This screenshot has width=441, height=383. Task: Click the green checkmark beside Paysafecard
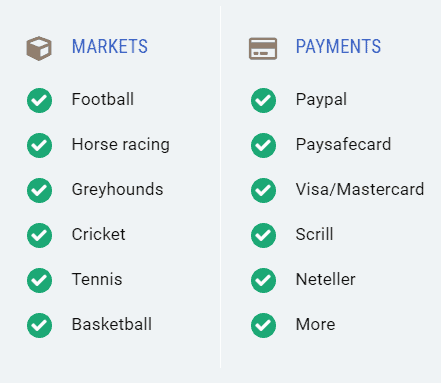(263, 145)
